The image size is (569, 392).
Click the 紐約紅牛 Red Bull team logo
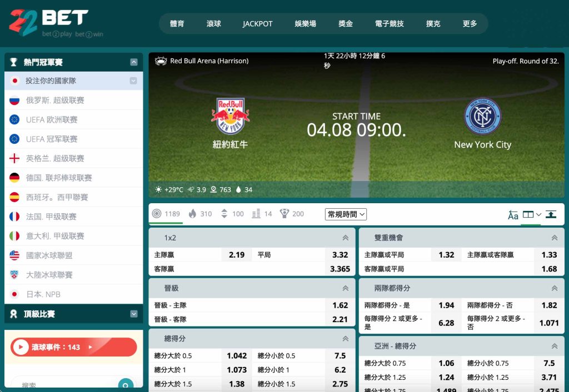[x=231, y=116]
